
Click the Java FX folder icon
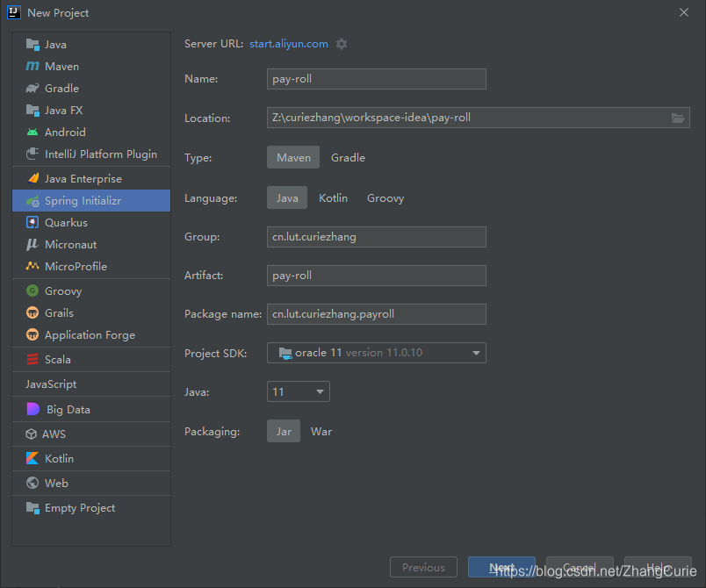(32, 111)
